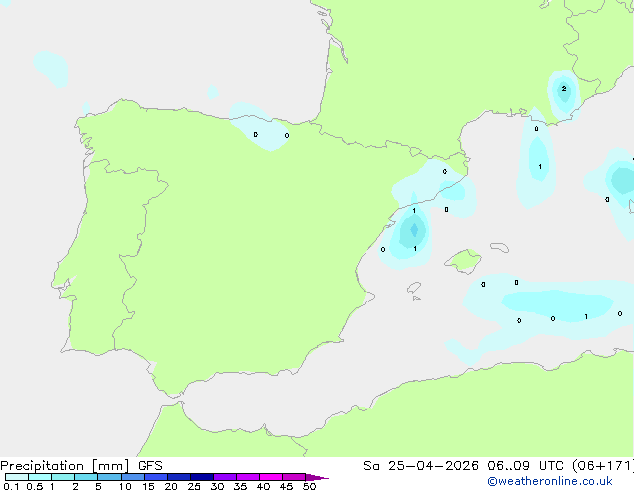Click the "0.1" legend label

pos(11,486)
